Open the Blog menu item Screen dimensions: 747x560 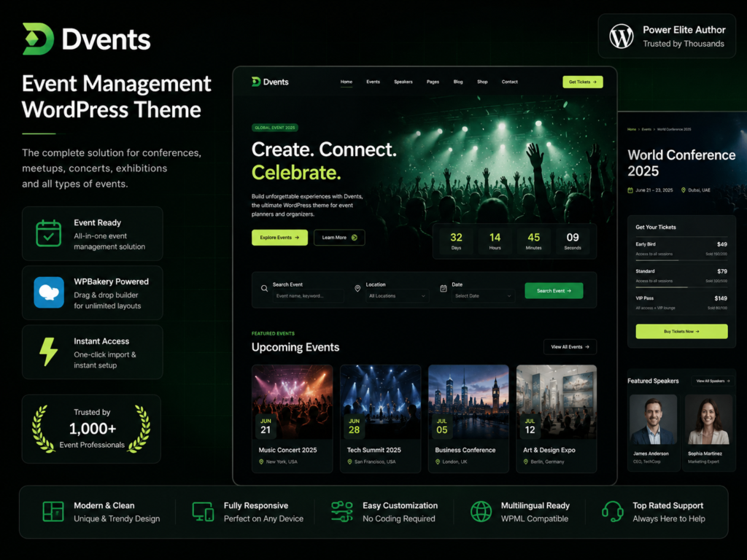pos(458,82)
